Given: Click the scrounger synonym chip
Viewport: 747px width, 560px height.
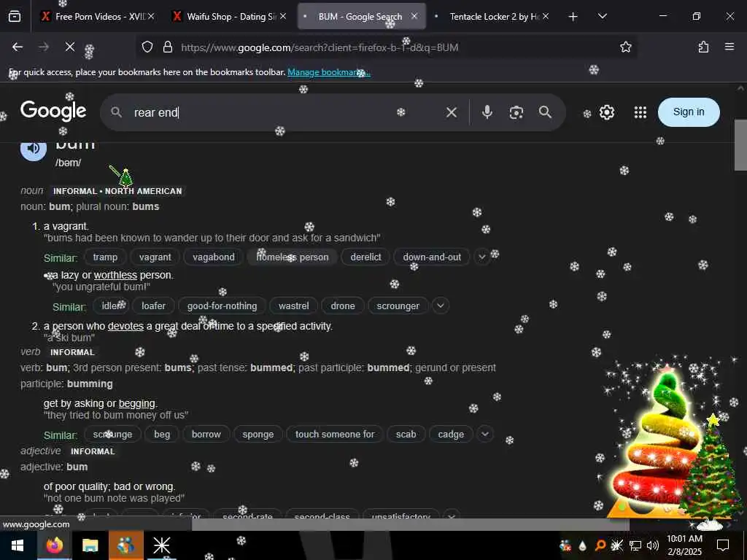Looking at the screenshot, I should pos(398,306).
